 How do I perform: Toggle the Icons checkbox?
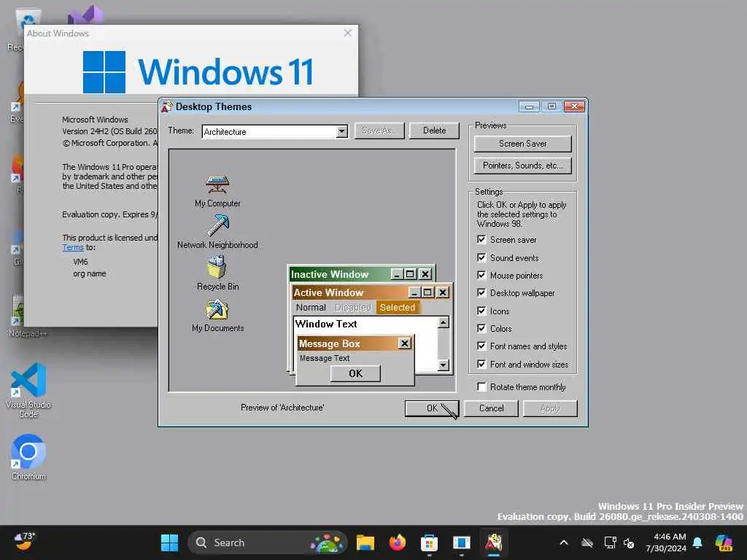coord(481,311)
